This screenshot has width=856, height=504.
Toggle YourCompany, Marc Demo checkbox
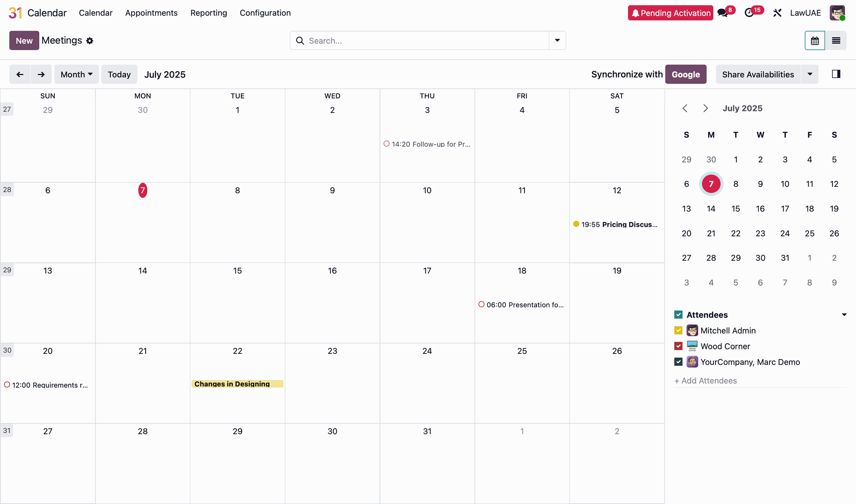point(678,362)
